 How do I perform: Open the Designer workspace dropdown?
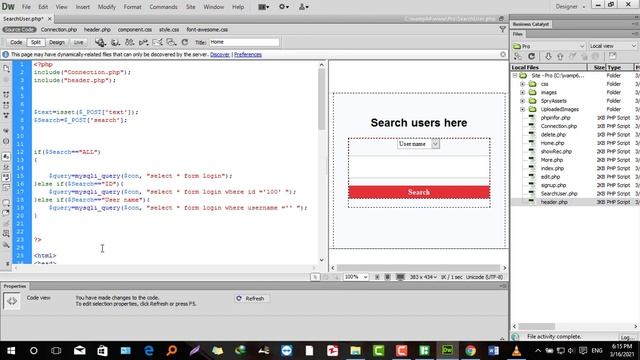[x=570, y=7]
